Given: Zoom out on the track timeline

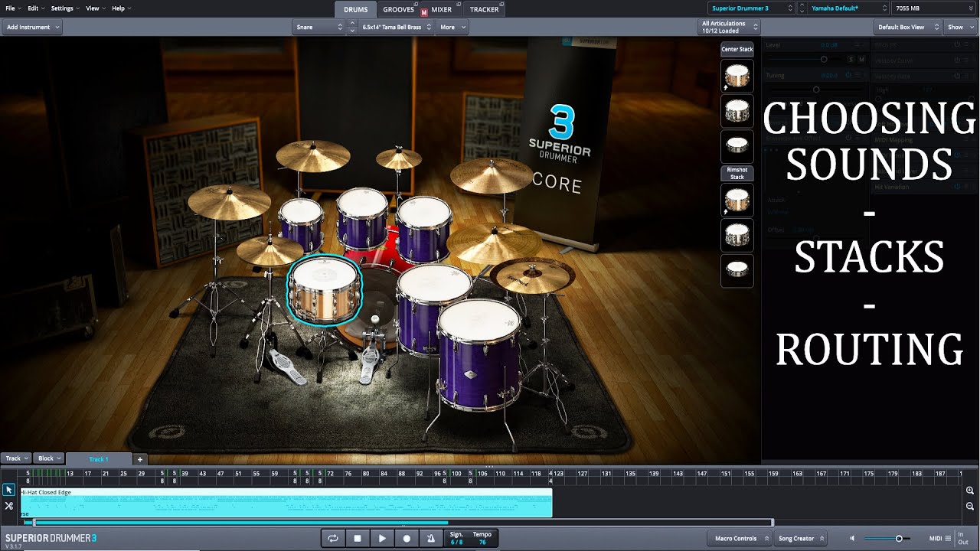Looking at the screenshot, I should point(970,507).
